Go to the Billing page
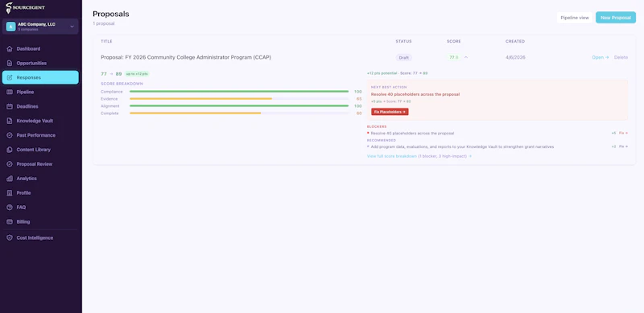Image resolution: width=644 pixels, height=313 pixels. tap(40, 221)
